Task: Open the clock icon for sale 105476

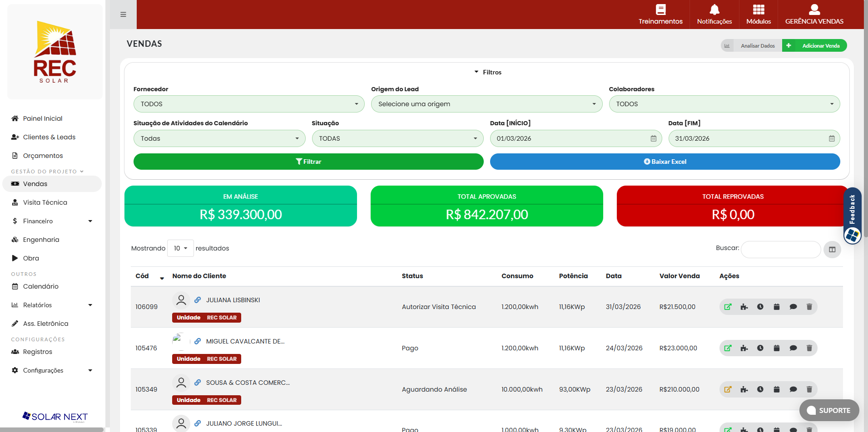Action: [760, 348]
